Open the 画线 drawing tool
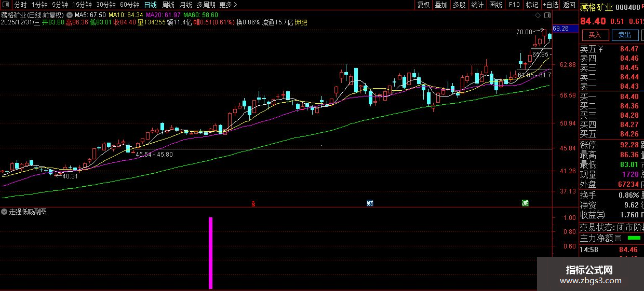 (x=495, y=5)
